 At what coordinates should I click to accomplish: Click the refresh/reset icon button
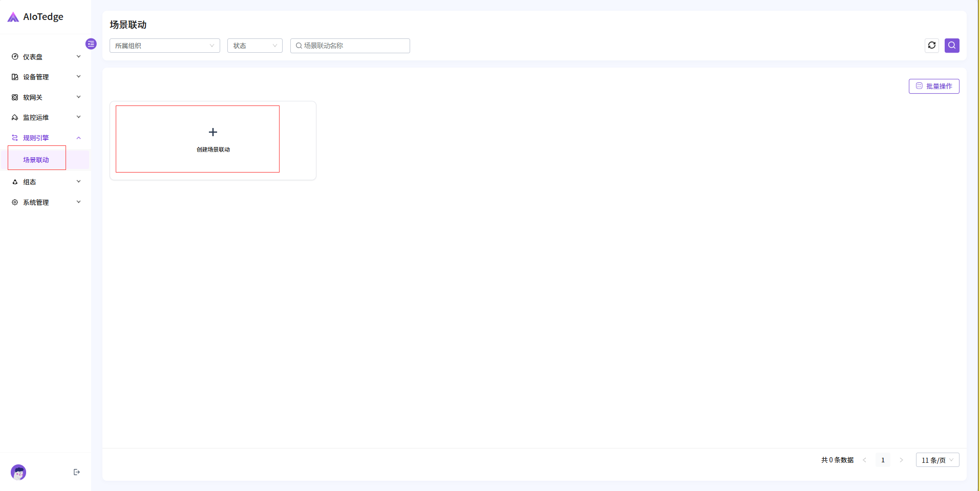point(932,46)
